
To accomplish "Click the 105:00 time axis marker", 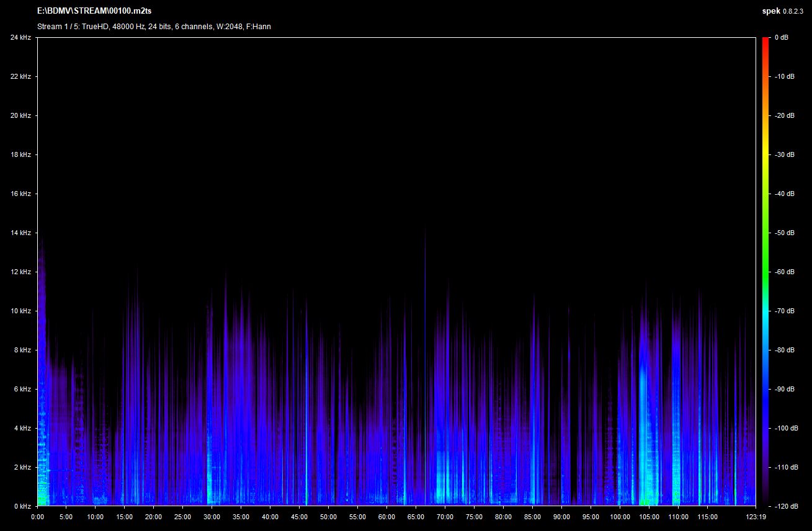I will point(649,517).
